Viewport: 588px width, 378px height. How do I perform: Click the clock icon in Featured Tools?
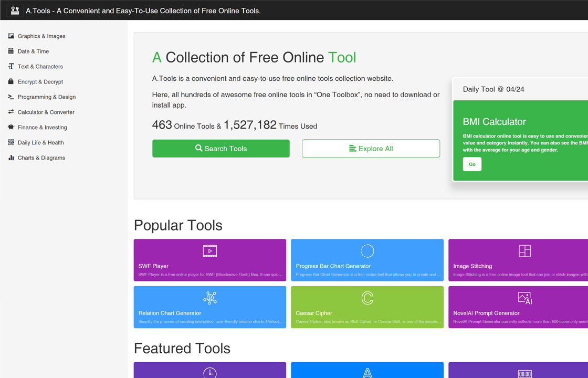[x=210, y=372]
